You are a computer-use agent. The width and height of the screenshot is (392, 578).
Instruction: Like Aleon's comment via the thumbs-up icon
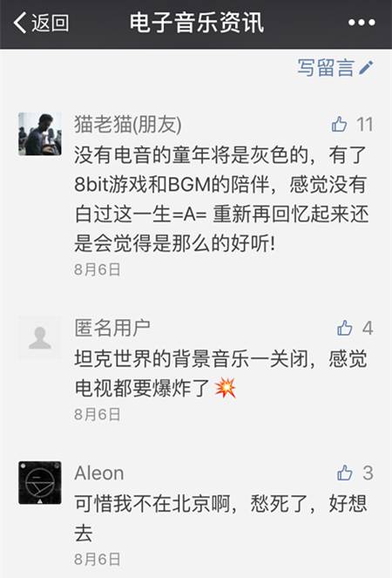point(344,473)
